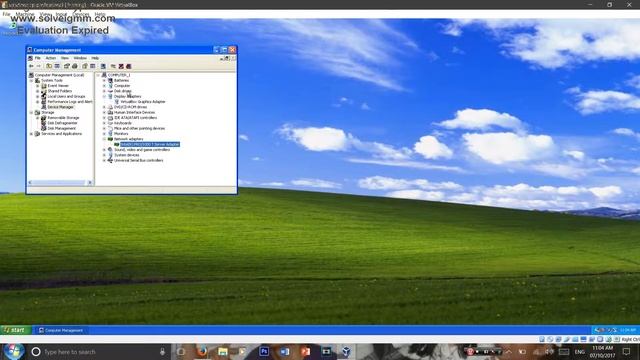Open Firefox from the Windows taskbar

pyautogui.click(x=202, y=351)
